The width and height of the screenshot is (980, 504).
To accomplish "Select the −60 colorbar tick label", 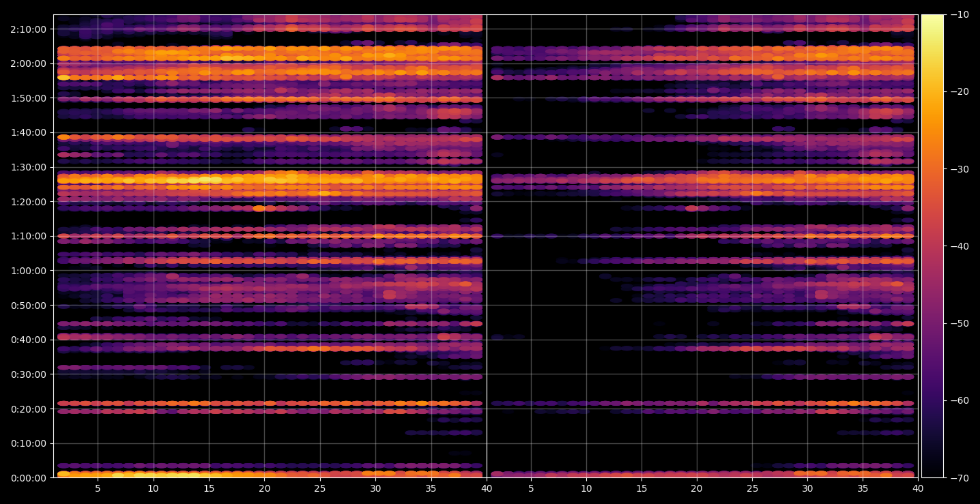I will click(960, 400).
